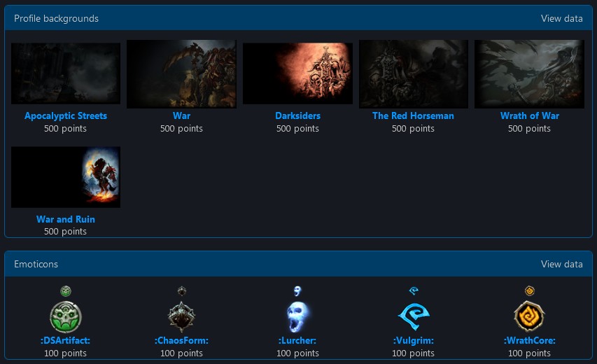Open the :ChaosForm: emoticon link
Viewport: 597px width, 364px height.
(x=181, y=340)
